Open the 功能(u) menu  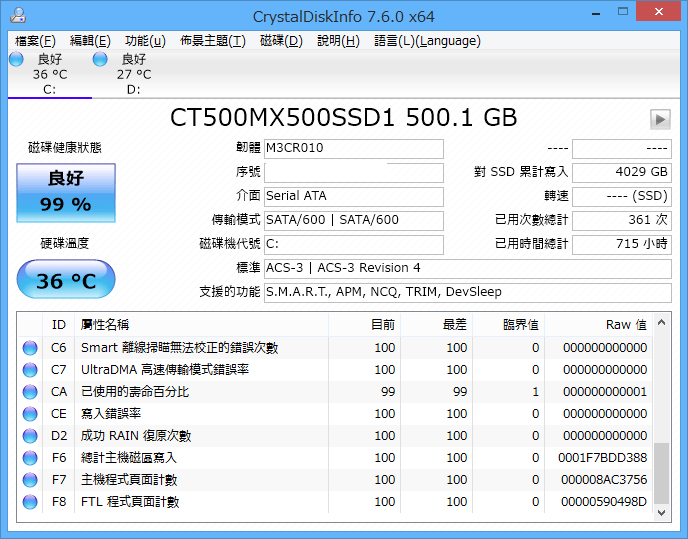pyautogui.click(x=145, y=41)
